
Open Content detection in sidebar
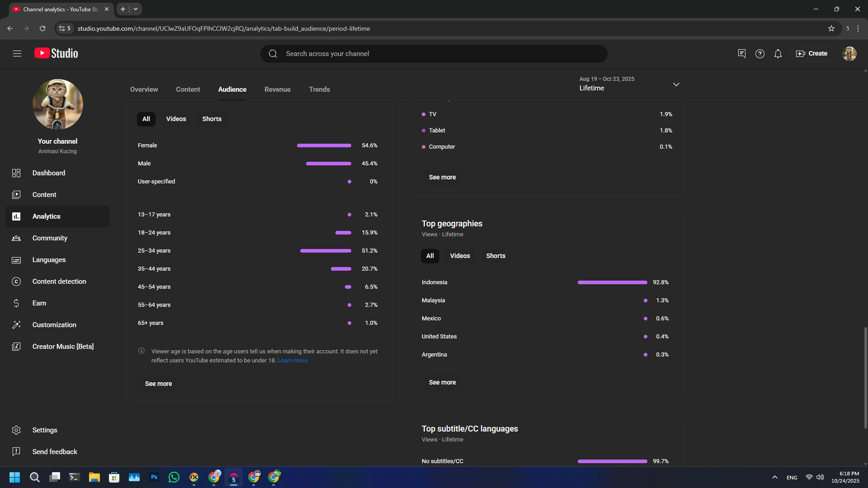[59, 281]
